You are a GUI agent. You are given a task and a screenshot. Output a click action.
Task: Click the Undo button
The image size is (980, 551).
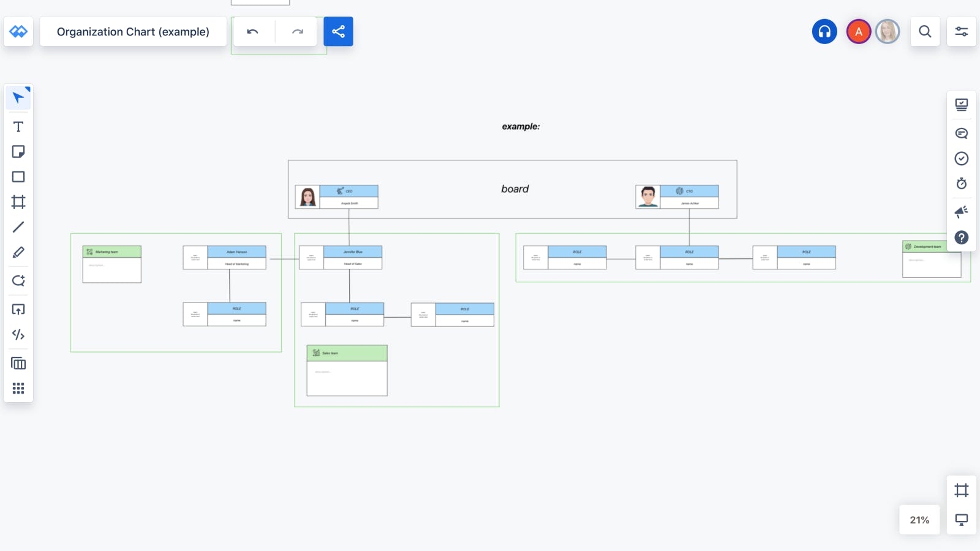253,31
